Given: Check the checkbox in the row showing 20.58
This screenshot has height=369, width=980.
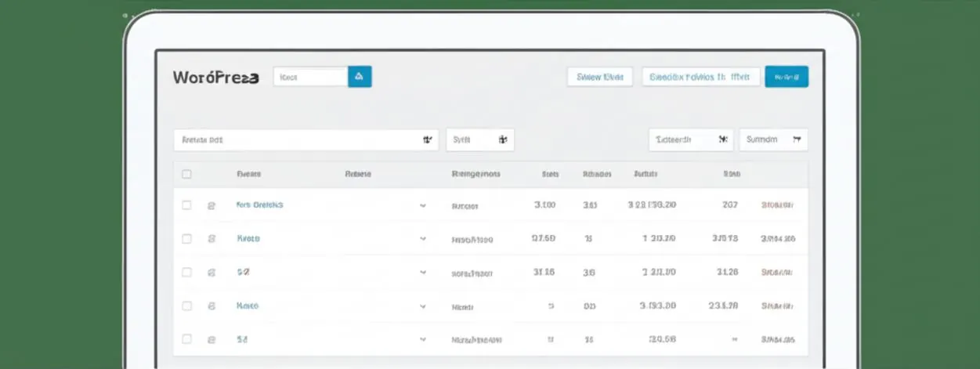Looking at the screenshot, I should 186,339.
